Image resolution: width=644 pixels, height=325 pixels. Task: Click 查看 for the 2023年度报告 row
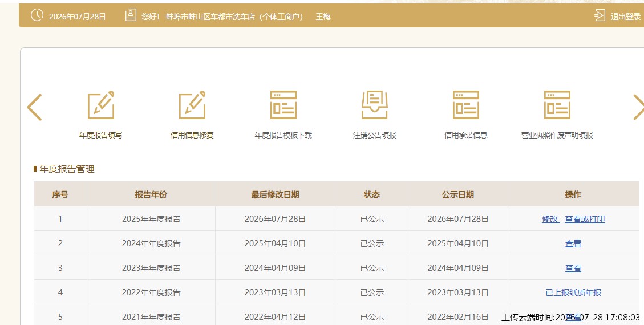[x=573, y=269]
